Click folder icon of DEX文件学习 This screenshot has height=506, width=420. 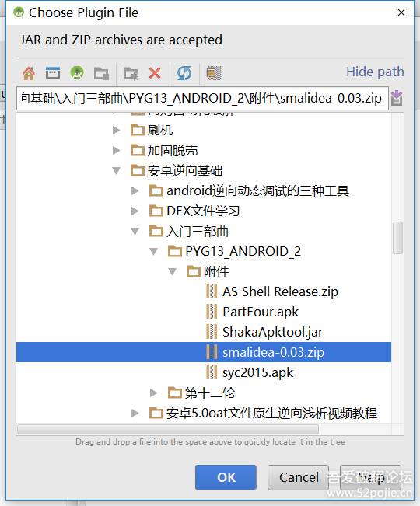(156, 211)
